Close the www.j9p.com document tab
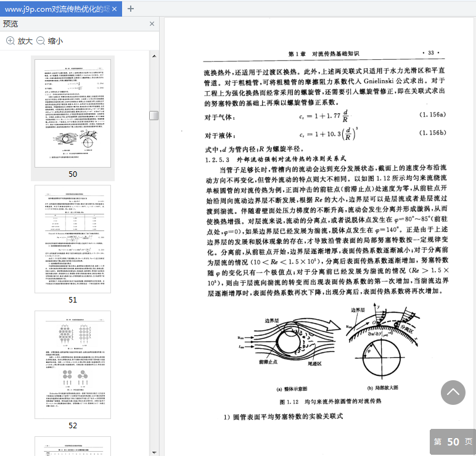 tap(115, 9)
